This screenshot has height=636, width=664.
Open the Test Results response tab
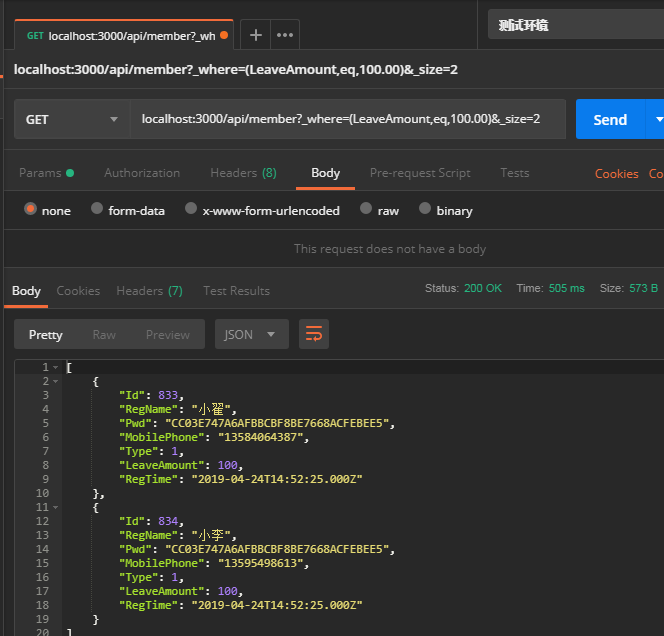(x=236, y=291)
